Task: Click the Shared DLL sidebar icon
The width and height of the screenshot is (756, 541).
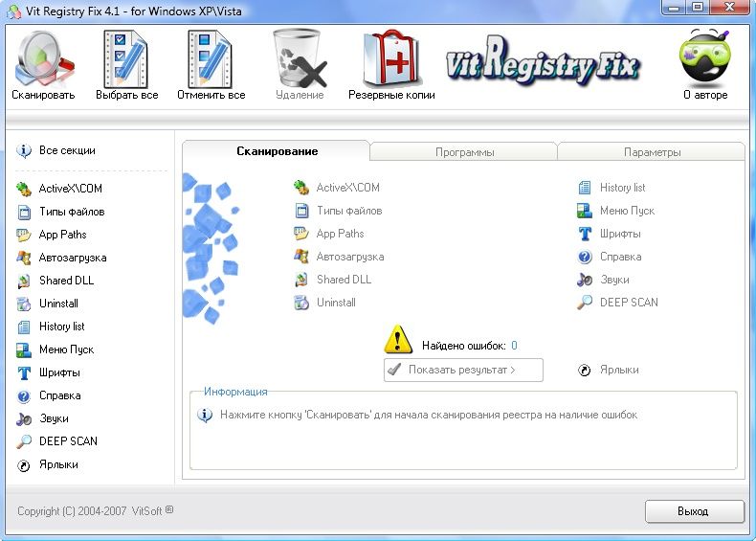Action: 24,281
